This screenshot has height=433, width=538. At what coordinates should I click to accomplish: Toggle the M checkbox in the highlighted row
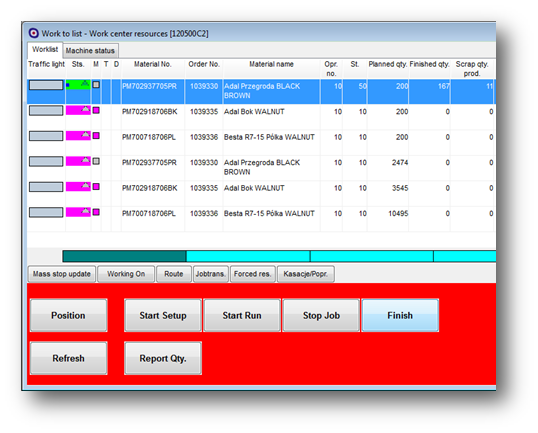(x=96, y=84)
